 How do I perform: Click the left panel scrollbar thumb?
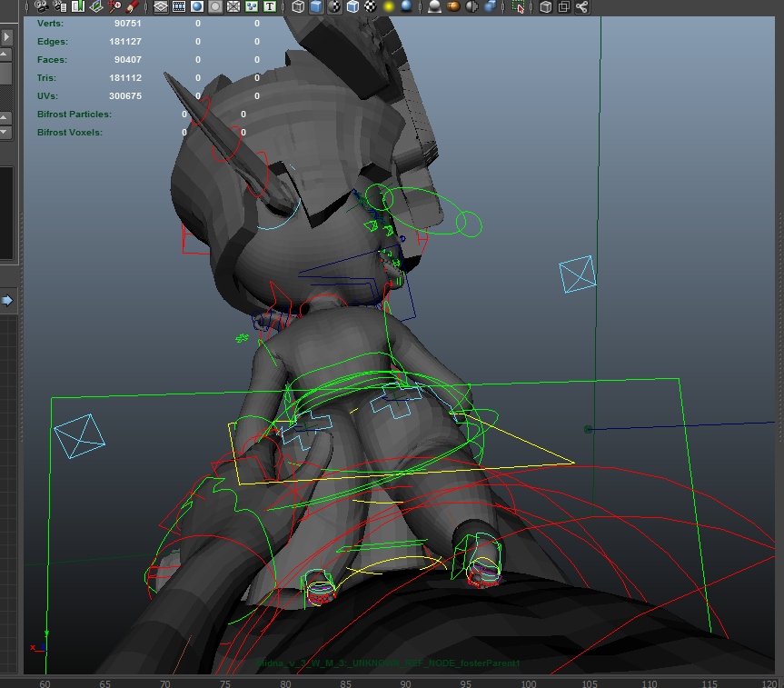(x=5, y=74)
